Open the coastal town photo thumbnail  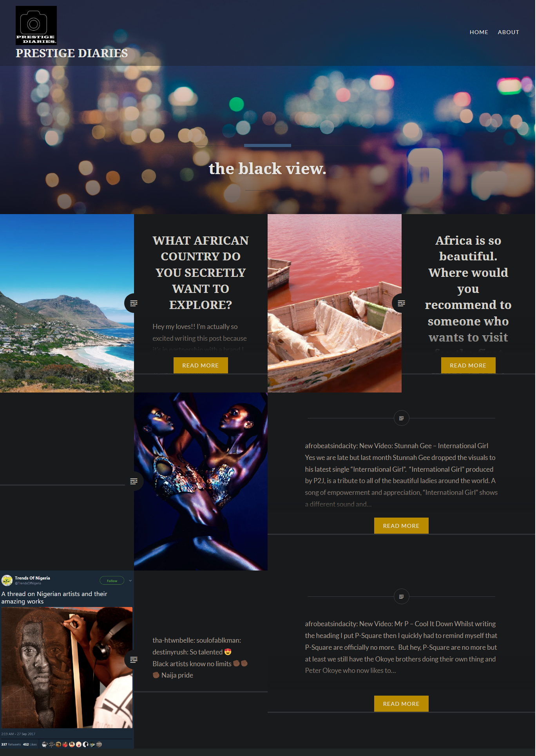67,303
